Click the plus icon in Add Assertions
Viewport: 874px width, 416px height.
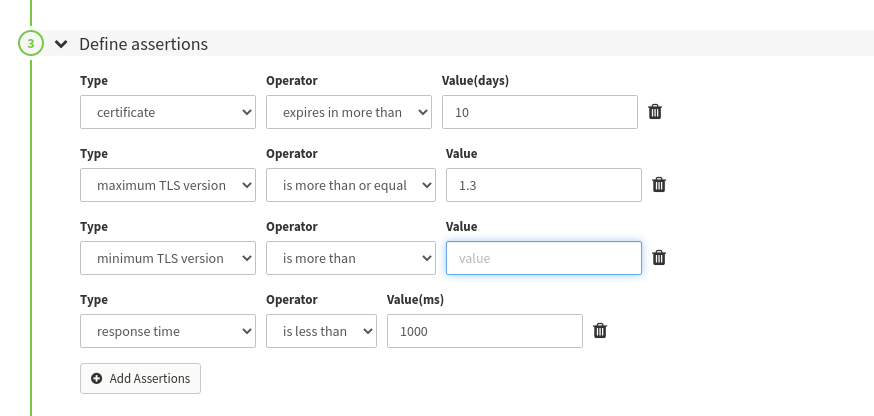click(96, 379)
